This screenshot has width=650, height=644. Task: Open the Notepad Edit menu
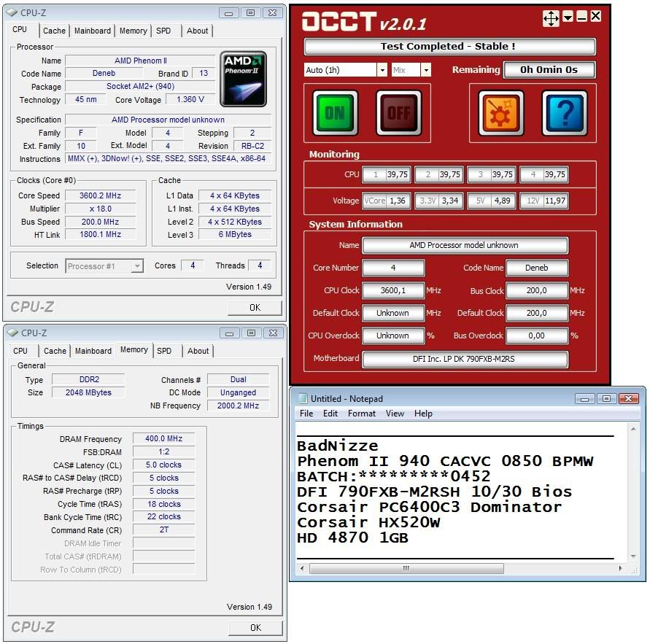tap(330, 414)
